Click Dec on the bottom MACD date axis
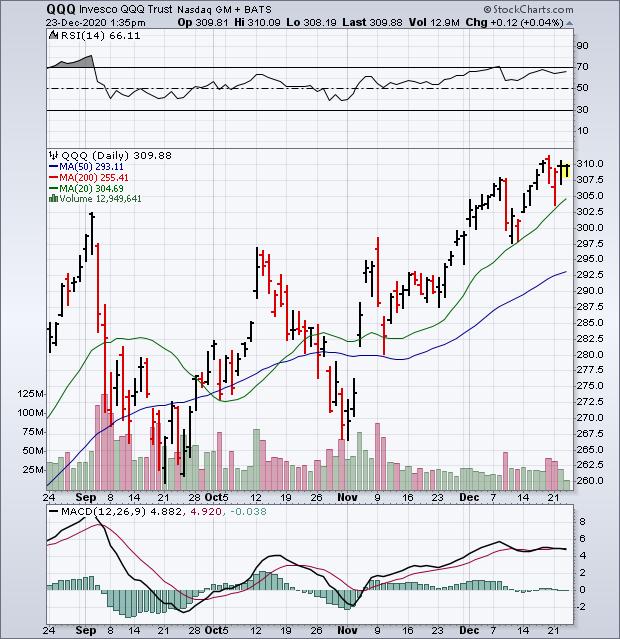The width and height of the screenshot is (620, 639). pos(469,630)
